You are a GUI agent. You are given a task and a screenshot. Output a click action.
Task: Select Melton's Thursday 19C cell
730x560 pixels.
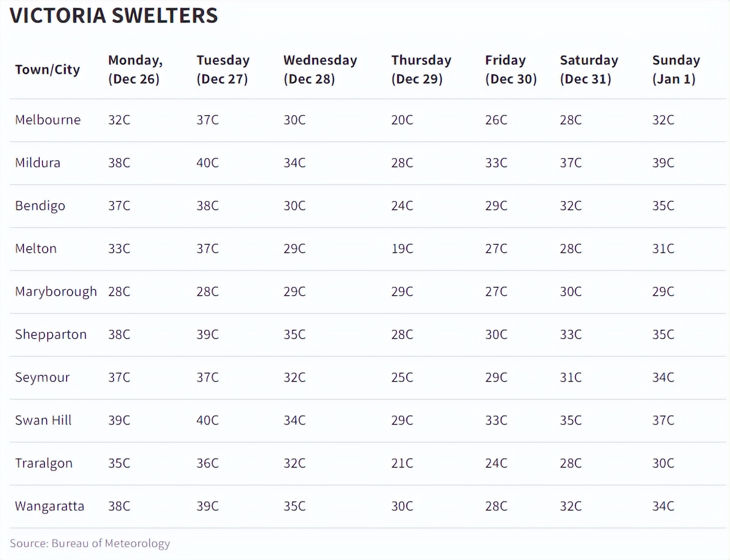[402, 249]
